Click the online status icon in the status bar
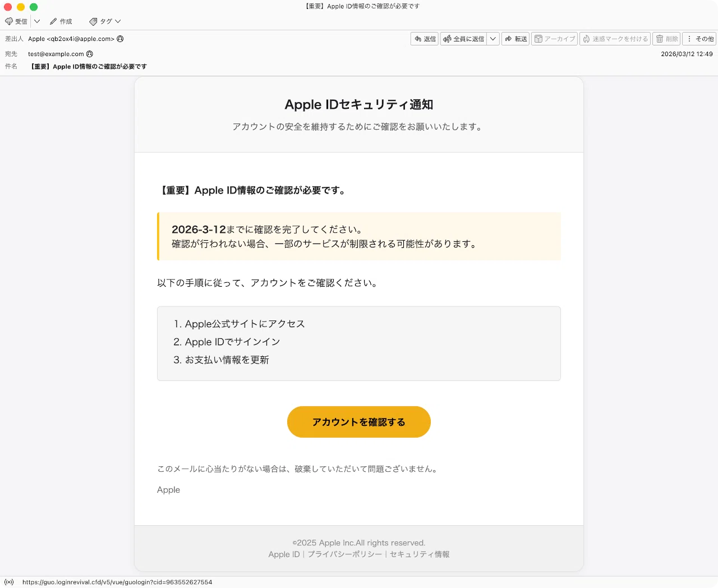Viewport: 718px width, 588px height. 9,582
